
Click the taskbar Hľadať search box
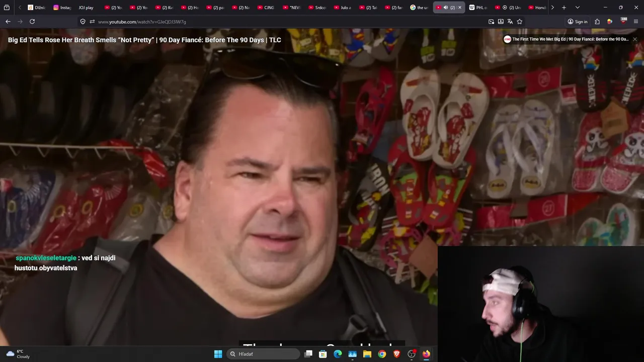pyautogui.click(x=264, y=354)
